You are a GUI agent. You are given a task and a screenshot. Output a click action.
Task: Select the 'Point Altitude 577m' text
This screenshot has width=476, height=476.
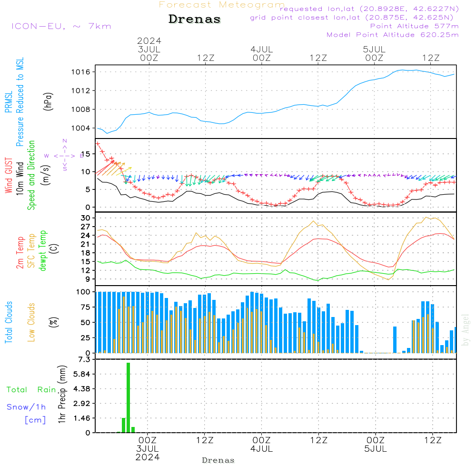[415, 26]
